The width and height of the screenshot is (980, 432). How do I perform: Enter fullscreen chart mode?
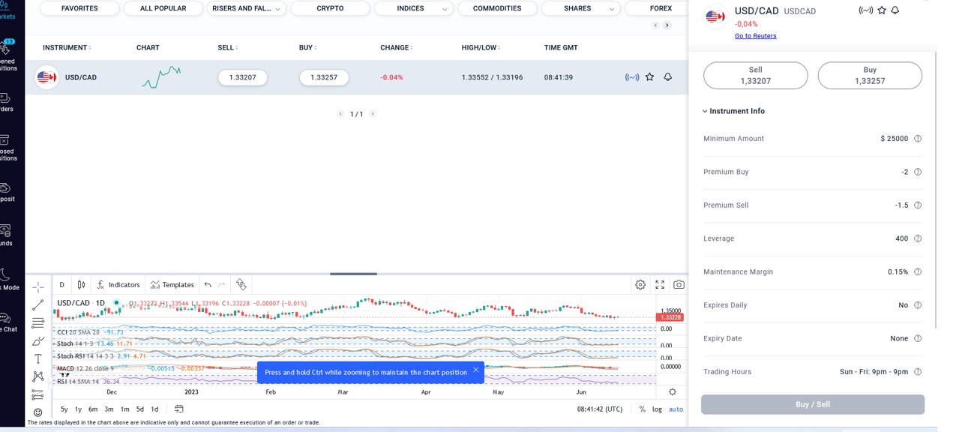coord(660,285)
